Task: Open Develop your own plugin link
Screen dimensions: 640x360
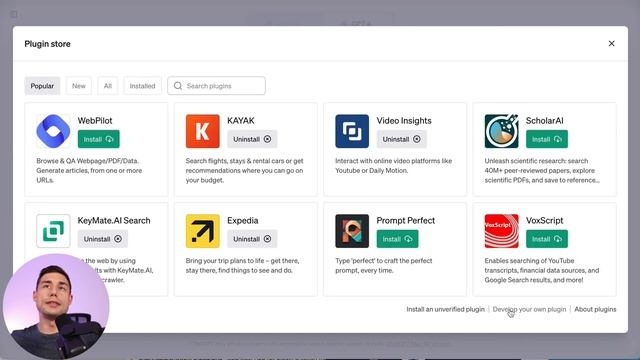Action: tap(529, 309)
